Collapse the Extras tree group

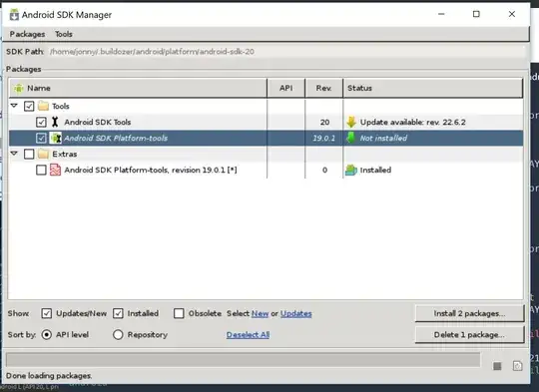pyautogui.click(x=14, y=154)
